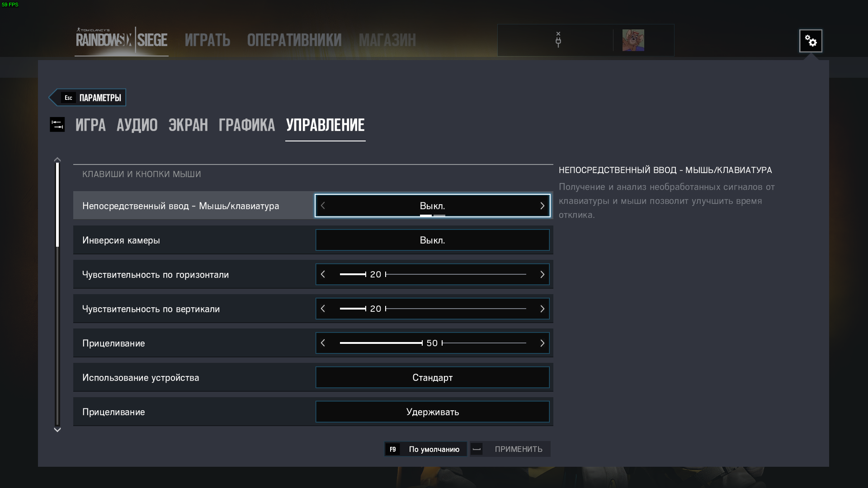868x488 pixels.
Task: Click the settings sliders icon beside ИГРА
Action: (x=57, y=125)
